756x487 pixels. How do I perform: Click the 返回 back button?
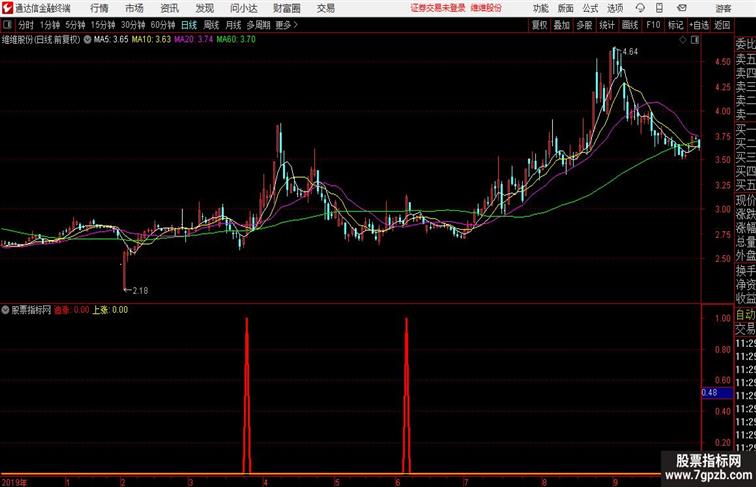(722, 25)
